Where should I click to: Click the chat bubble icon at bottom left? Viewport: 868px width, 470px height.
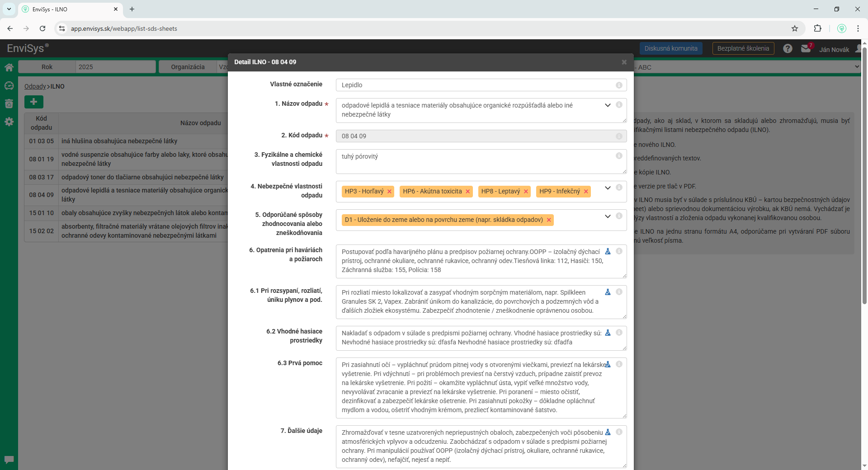coord(9,460)
